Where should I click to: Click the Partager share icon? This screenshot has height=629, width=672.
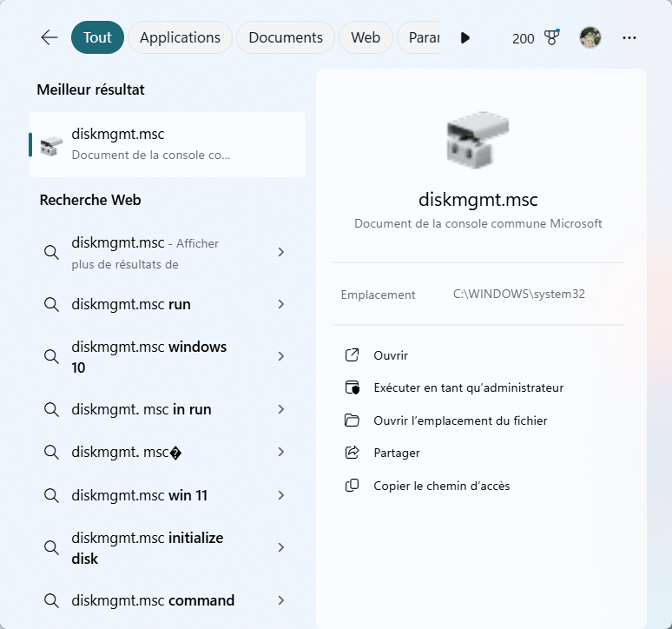point(352,453)
